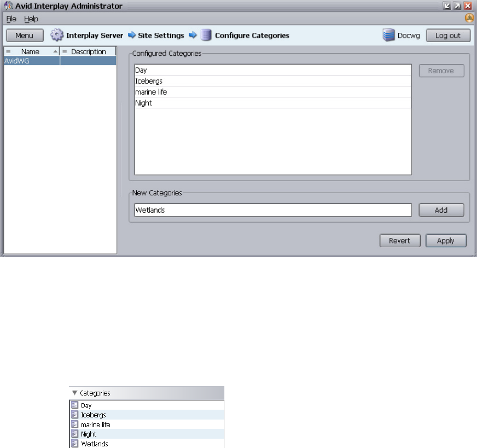Select Wetlands row in the Categories panel
The height and width of the screenshot is (448, 477).
coord(147,444)
